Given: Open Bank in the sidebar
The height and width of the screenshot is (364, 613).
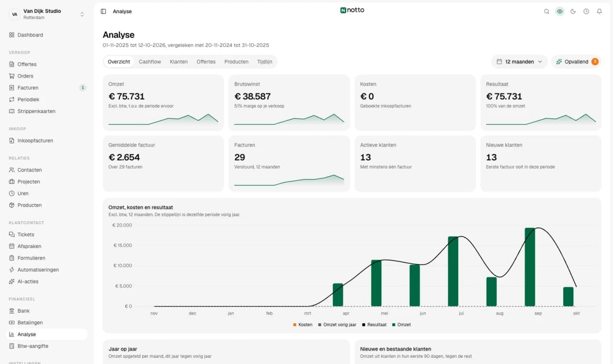Looking at the screenshot, I should (47, 311).
